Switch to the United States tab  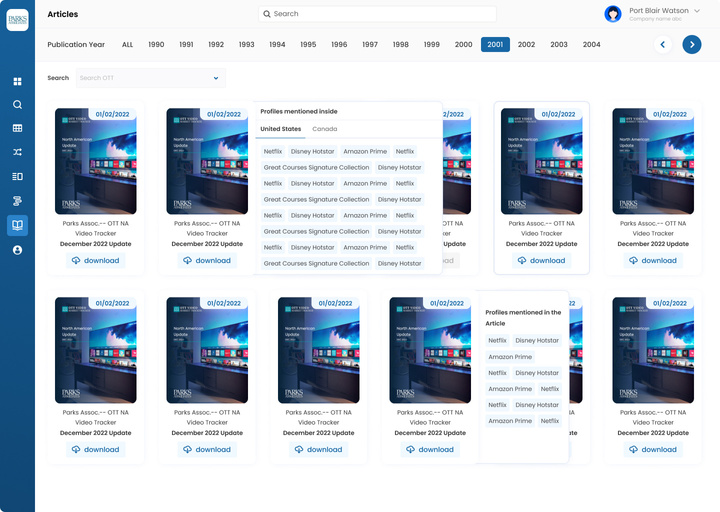click(280, 129)
